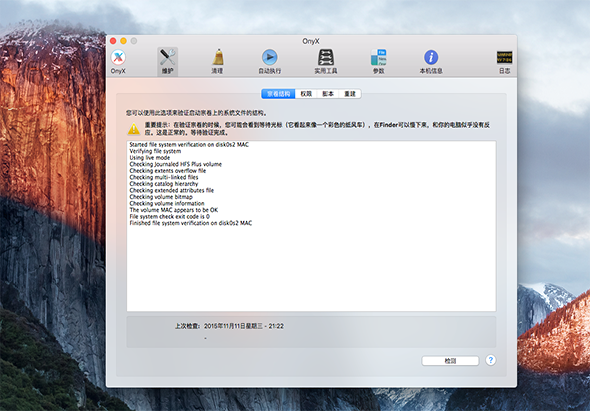Image resolution: width=590 pixels, height=411 pixels.
Task: Click the "Using live mode" log line
Action: (149, 158)
